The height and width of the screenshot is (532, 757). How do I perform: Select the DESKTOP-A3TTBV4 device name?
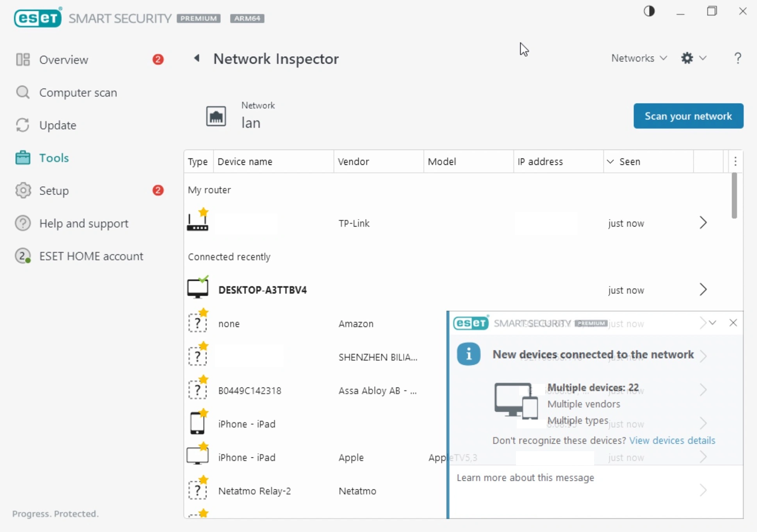point(262,290)
